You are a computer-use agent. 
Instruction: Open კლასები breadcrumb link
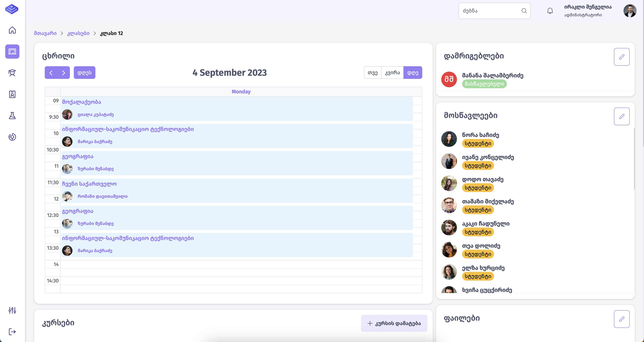tap(78, 33)
